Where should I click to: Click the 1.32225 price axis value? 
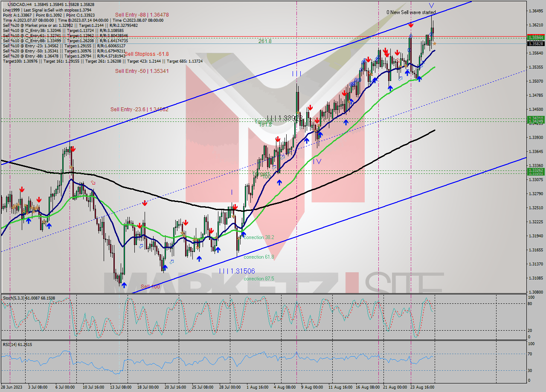(x=536, y=222)
